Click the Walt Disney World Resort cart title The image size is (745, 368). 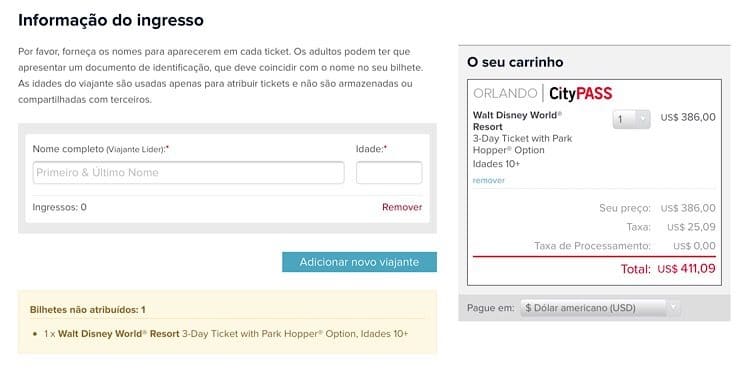517,121
